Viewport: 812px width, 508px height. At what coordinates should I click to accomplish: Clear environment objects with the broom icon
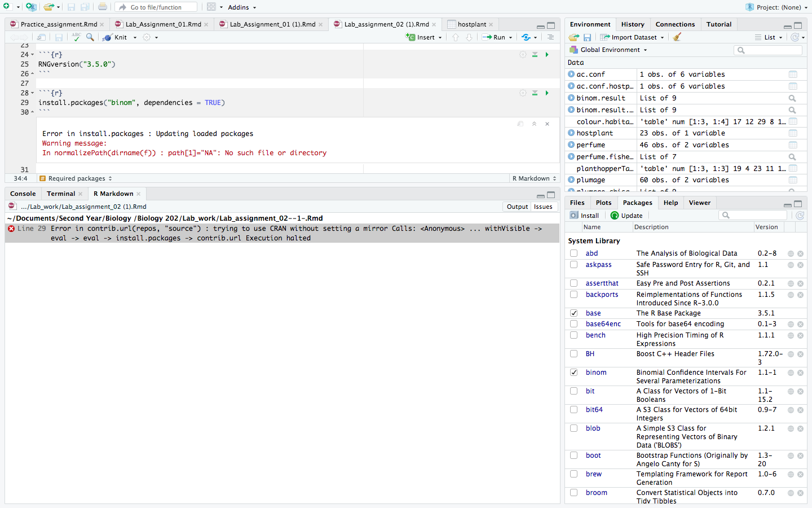click(677, 37)
